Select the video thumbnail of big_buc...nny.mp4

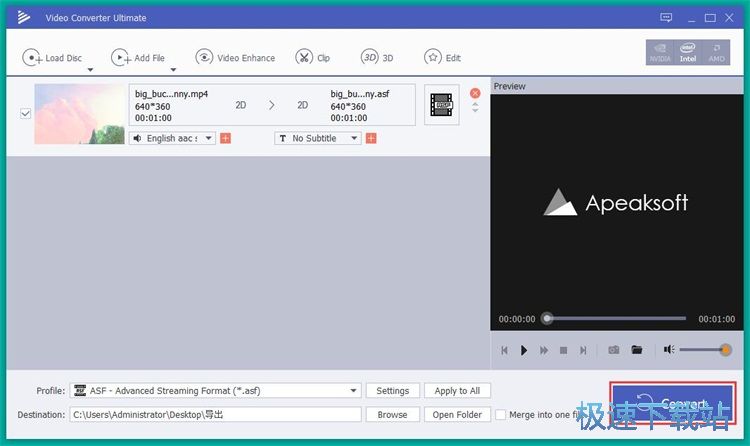79,114
